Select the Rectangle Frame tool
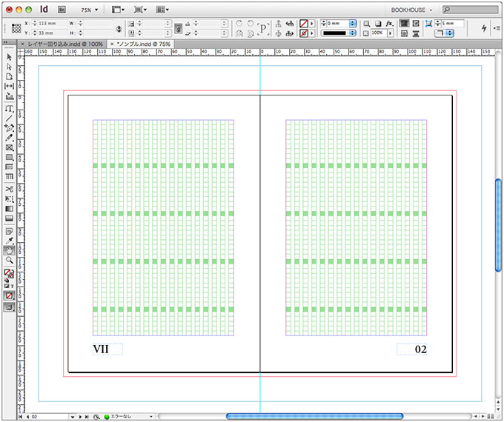Viewport: 504px width, 422px height. tap(9, 147)
